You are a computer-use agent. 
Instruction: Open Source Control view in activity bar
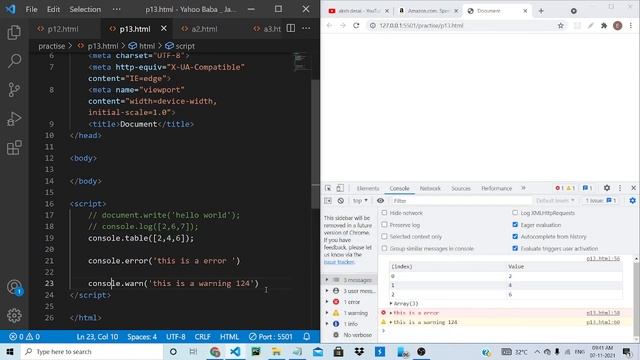14,90
